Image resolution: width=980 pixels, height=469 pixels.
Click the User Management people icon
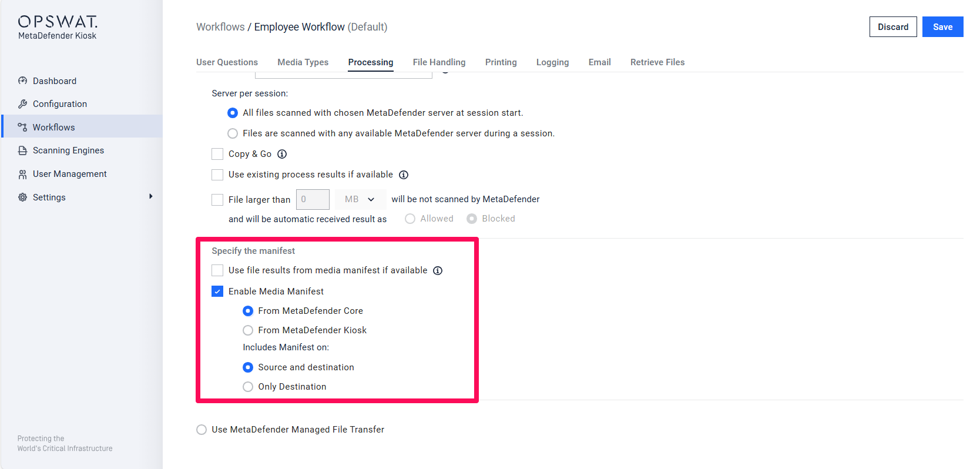(23, 174)
